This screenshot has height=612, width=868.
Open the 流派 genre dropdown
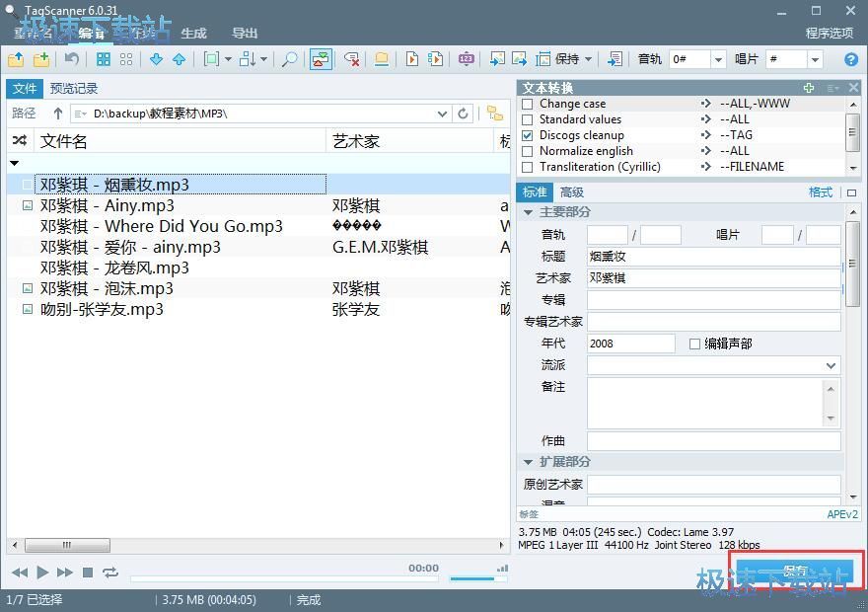(x=831, y=365)
